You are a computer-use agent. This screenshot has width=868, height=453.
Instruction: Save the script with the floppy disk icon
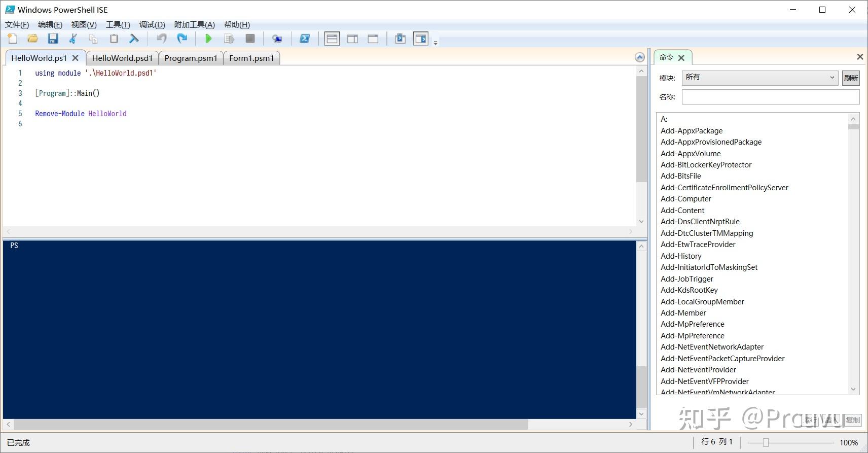click(53, 39)
